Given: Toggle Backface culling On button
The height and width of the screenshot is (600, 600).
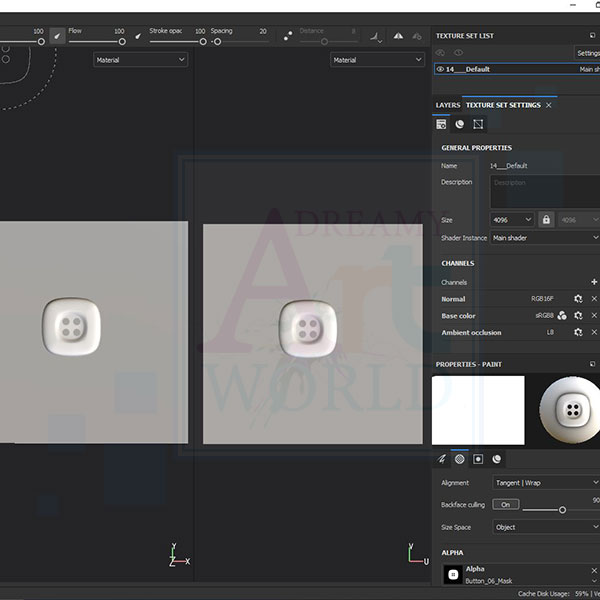Looking at the screenshot, I should coord(505,505).
